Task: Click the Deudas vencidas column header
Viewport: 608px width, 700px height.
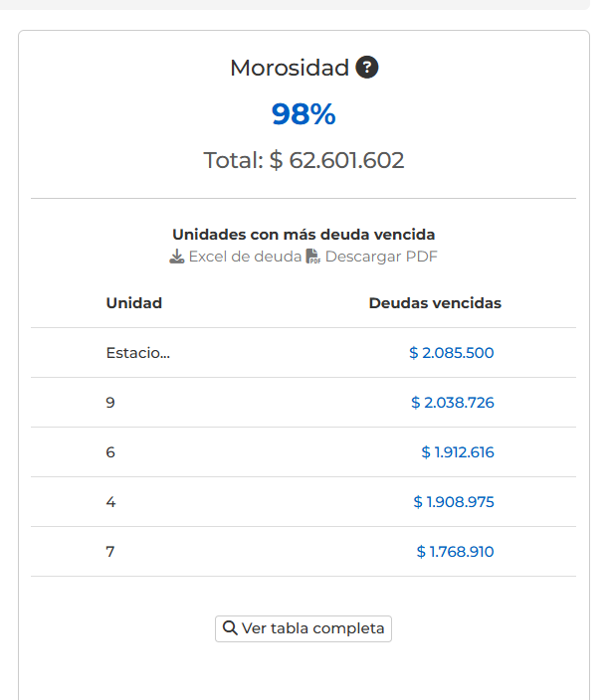Action: click(435, 303)
